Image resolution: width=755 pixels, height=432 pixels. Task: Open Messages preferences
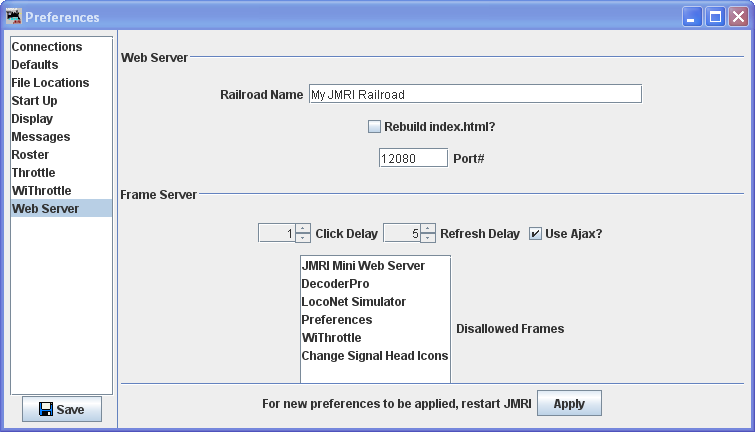tap(61, 137)
